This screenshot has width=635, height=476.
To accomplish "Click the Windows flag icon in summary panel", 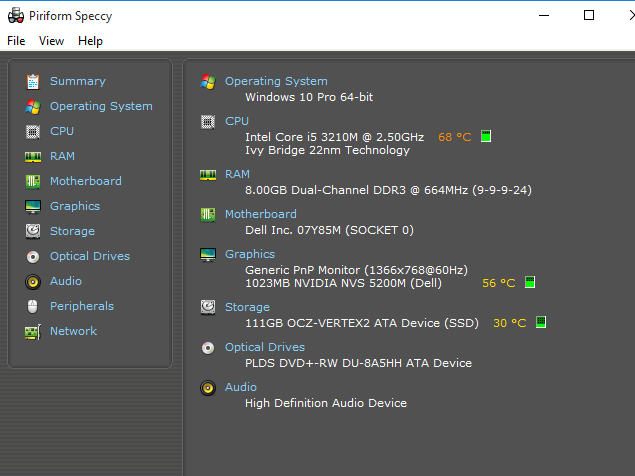I will coord(208,82).
